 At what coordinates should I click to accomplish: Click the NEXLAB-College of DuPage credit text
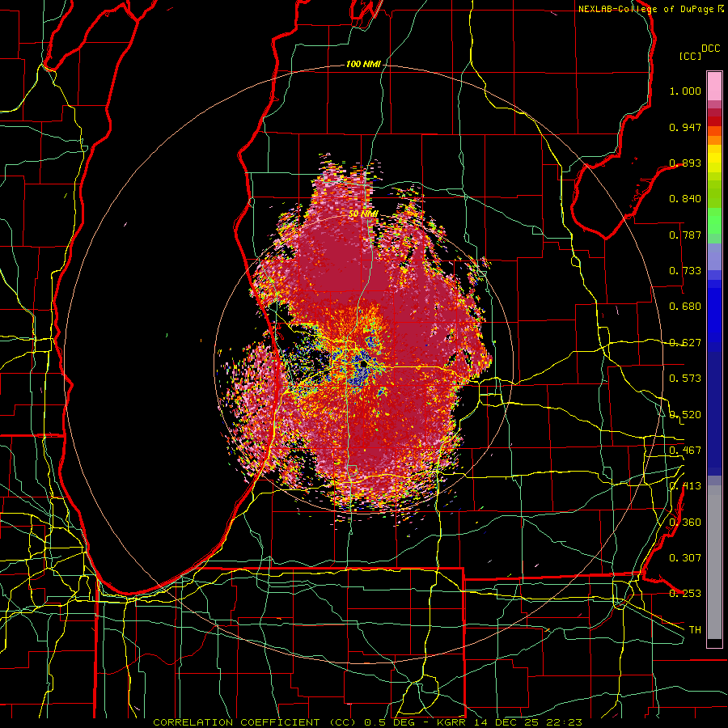(x=645, y=9)
